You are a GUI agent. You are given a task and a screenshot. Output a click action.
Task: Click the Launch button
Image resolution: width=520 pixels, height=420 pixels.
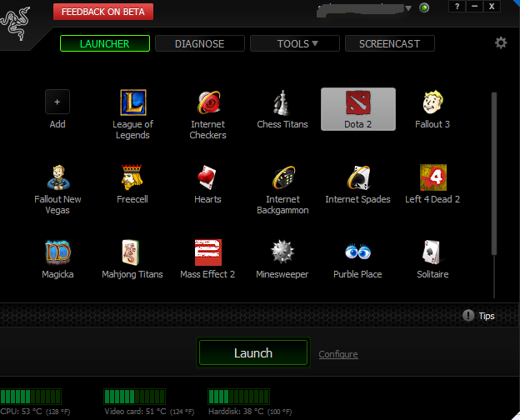[x=253, y=352]
